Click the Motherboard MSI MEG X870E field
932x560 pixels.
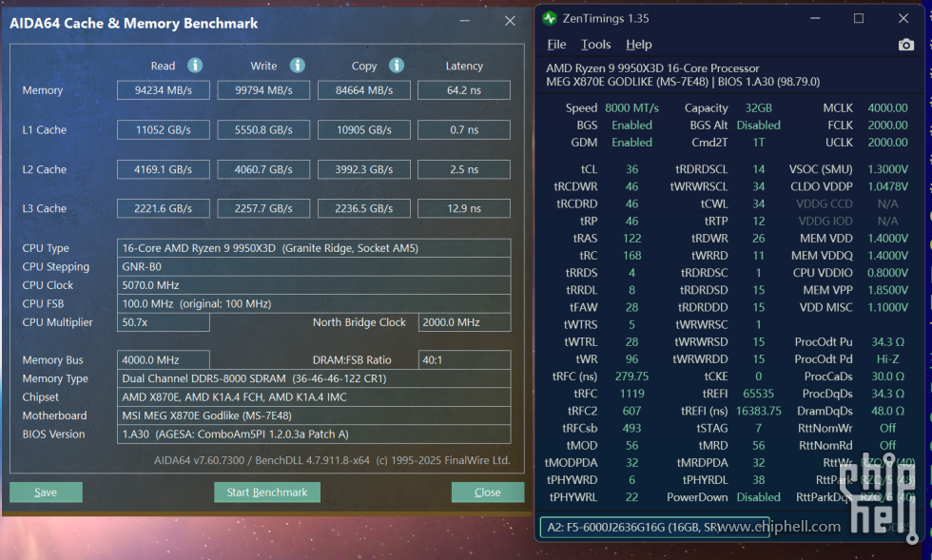(x=314, y=415)
